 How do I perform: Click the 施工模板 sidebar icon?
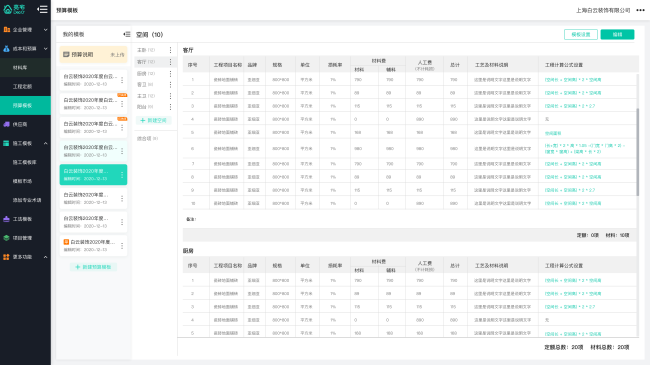7,143
